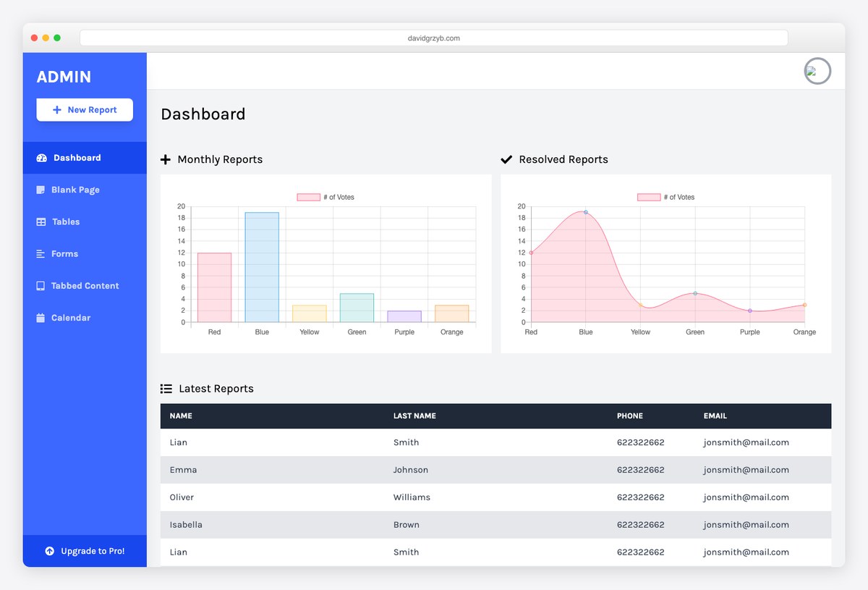Screen dimensions: 868x590
Task: Click the Orange bar in Monthly Reports
Action: pyautogui.click(x=452, y=313)
